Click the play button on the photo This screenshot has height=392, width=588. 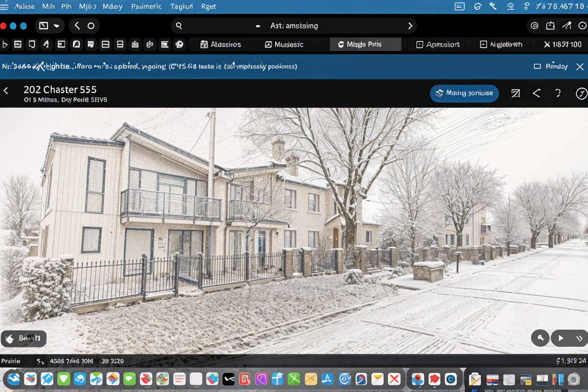click(x=561, y=338)
